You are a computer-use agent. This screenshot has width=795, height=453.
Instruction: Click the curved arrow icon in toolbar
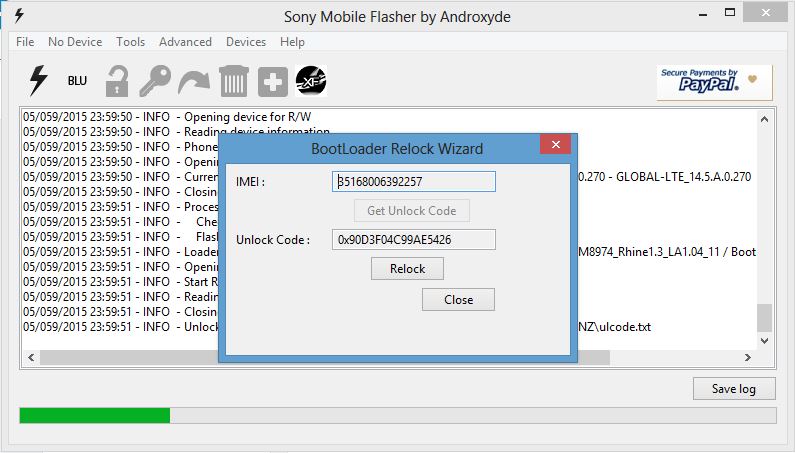(x=193, y=80)
